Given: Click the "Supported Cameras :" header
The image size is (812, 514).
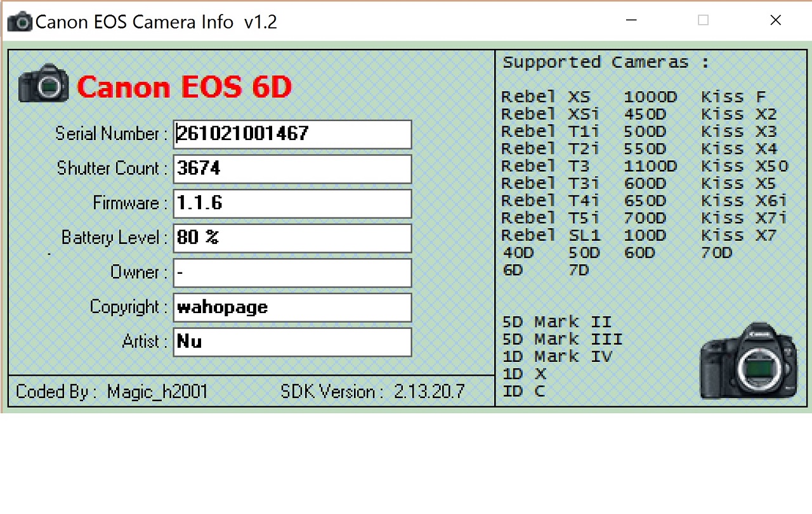Looking at the screenshot, I should click(x=606, y=62).
